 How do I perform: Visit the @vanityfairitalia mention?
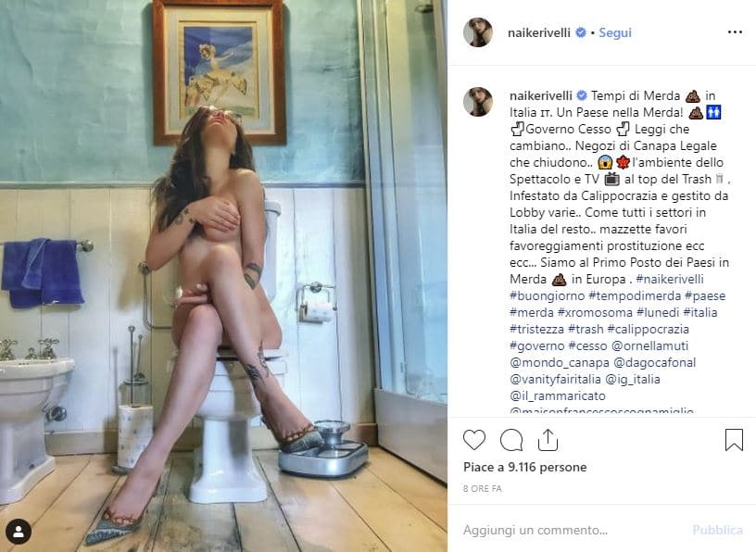coord(555,379)
